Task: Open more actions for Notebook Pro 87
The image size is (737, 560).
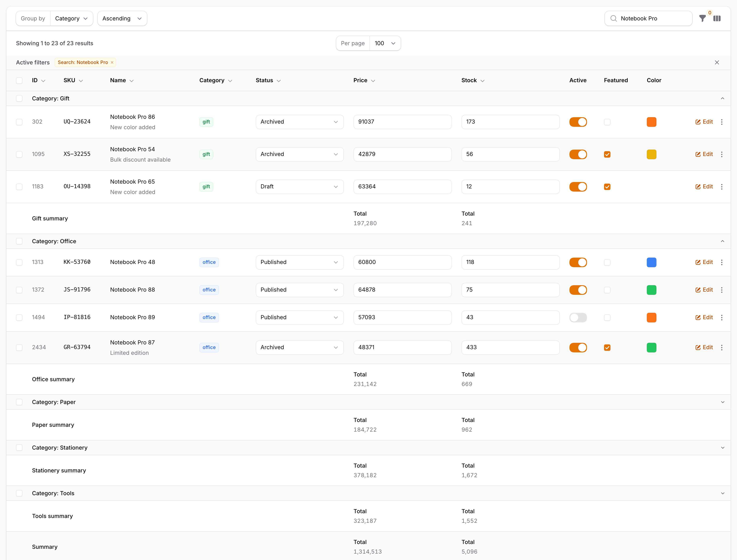Action: point(722,348)
